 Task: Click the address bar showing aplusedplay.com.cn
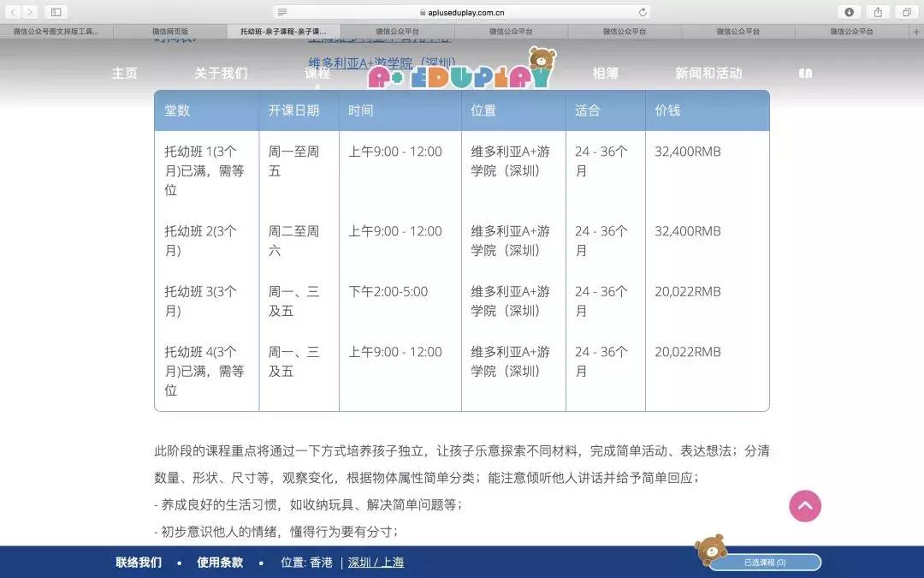pos(462,12)
